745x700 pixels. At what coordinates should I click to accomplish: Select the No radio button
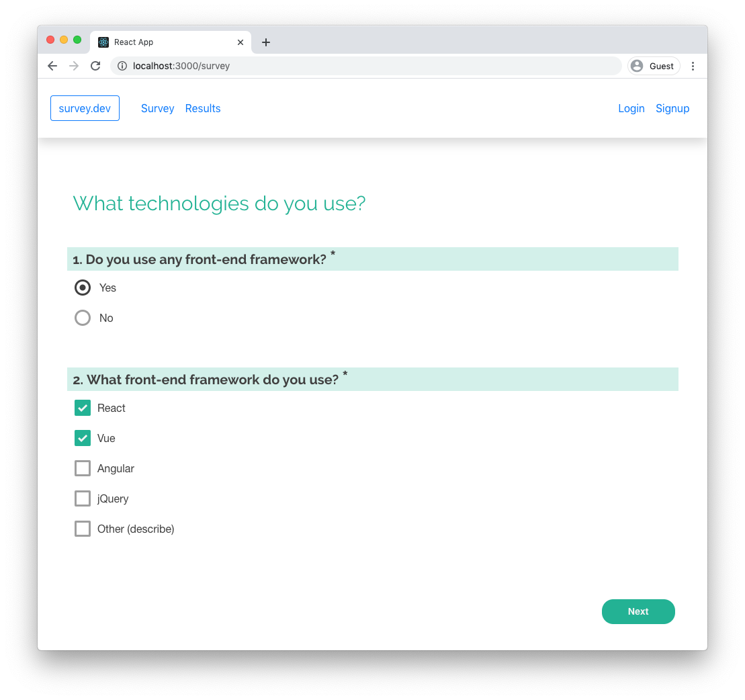point(82,317)
